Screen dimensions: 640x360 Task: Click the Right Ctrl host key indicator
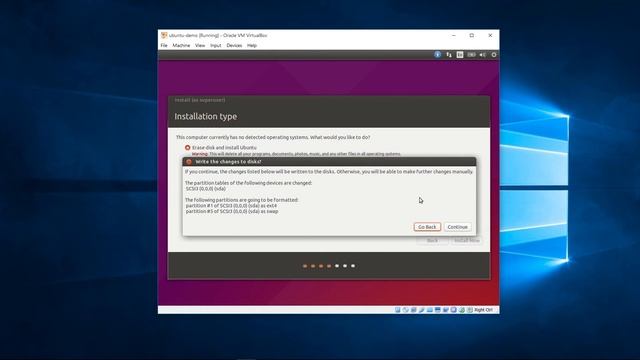click(x=483, y=310)
